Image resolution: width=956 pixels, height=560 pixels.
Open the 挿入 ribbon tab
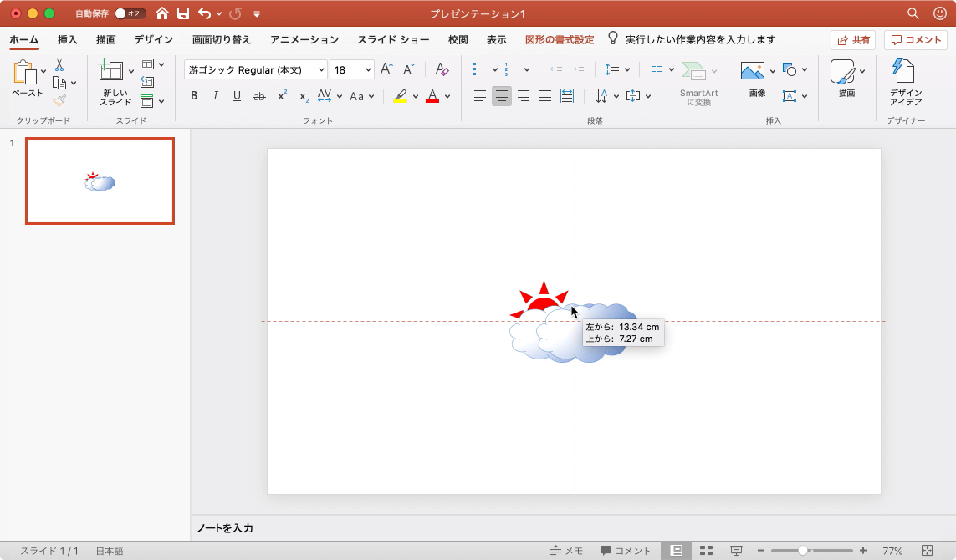tap(68, 39)
